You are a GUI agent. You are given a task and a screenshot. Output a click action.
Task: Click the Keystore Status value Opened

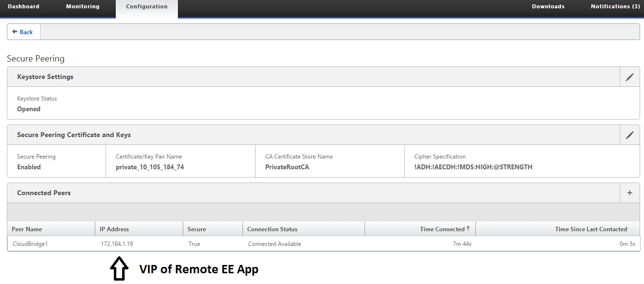[29, 109]
